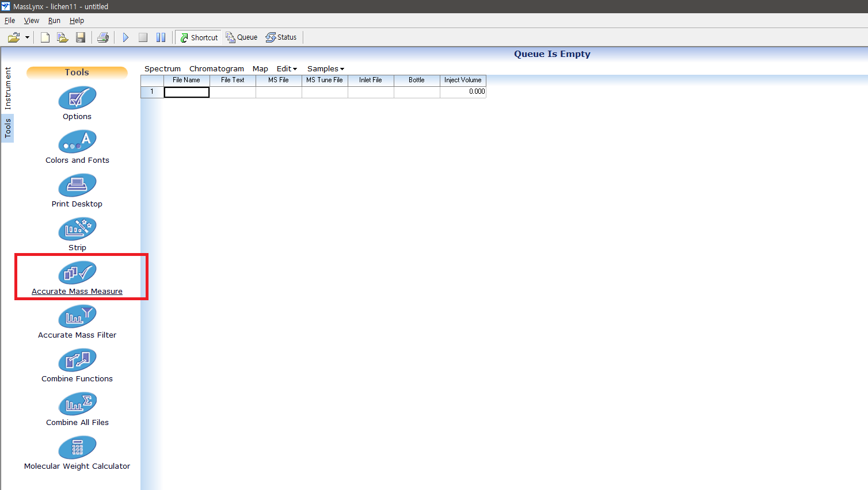
Task: Click the Inject Volume column header
Action: click(x=463, y=81)
